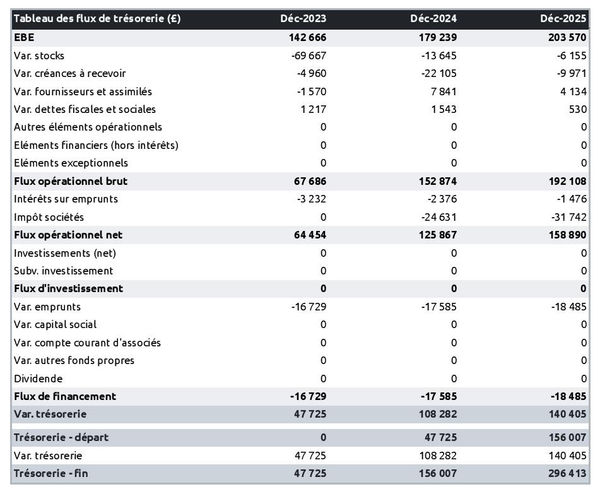Click the Déc-2023 column header
This screenshot has height=494, width=600.
pyautogui.click(x=304, y=19)
